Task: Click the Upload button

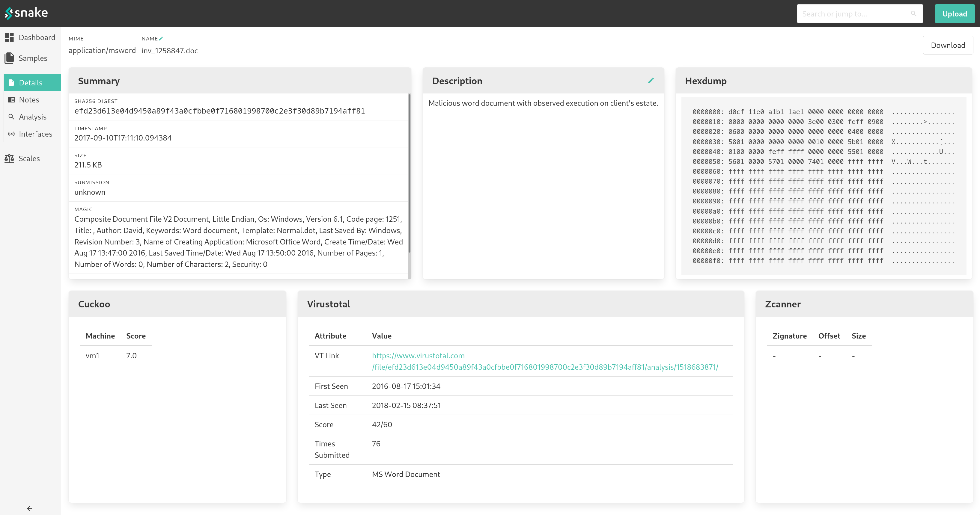Action: click(x=955, y=14)
